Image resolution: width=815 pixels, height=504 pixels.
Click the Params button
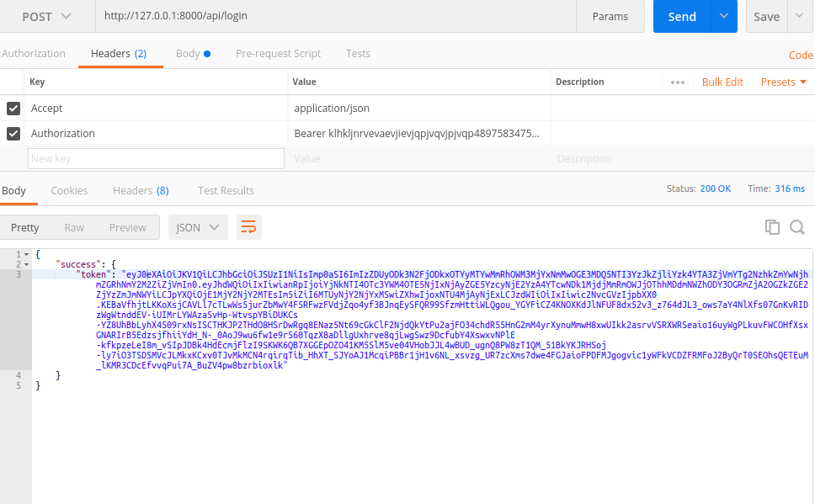[x=610, y=16]
